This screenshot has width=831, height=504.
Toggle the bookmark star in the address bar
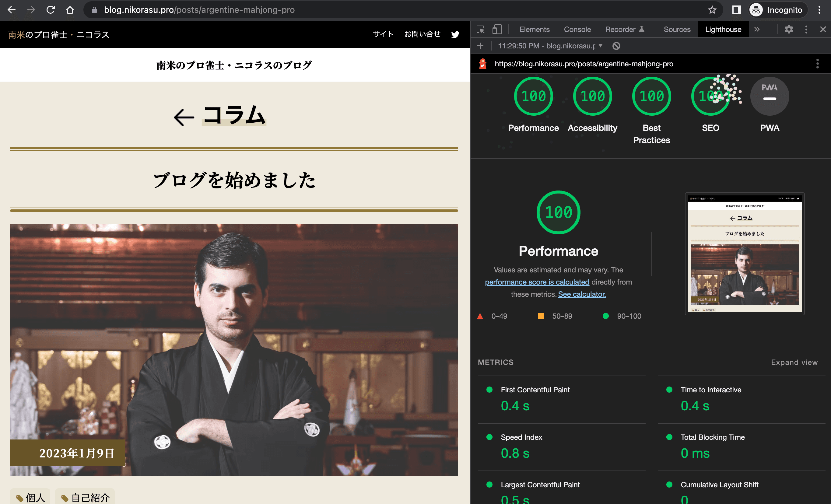712,10
